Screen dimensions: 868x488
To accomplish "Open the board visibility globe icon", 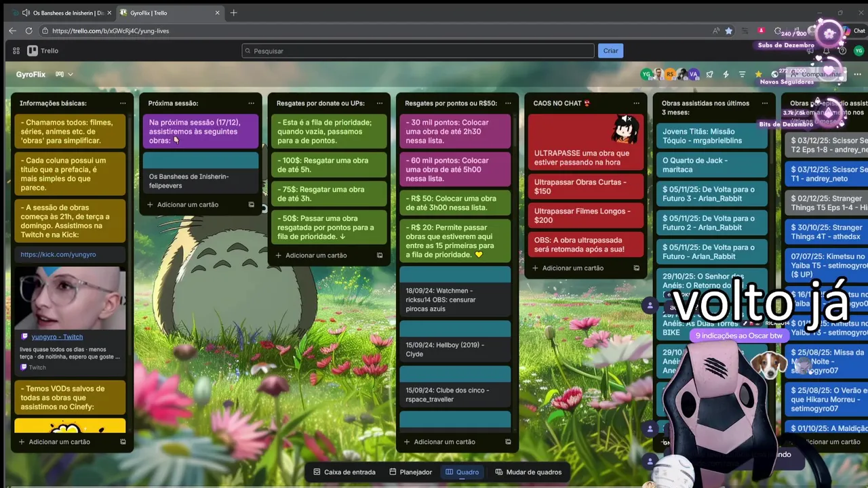I will 775,75.
